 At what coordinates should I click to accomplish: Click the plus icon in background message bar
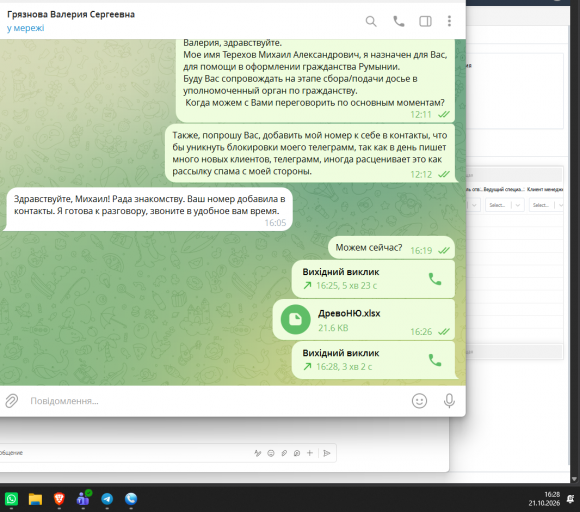(x=310, y=453)
